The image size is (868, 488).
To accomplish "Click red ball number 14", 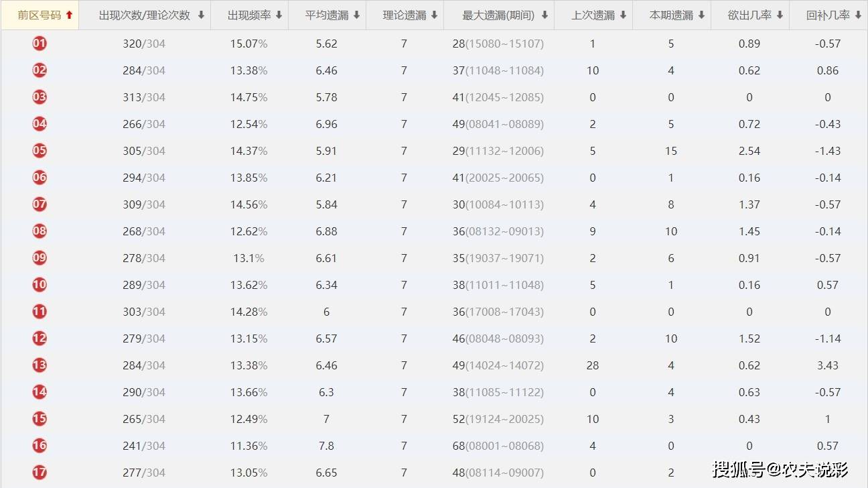I will click(x=40, y=392).
